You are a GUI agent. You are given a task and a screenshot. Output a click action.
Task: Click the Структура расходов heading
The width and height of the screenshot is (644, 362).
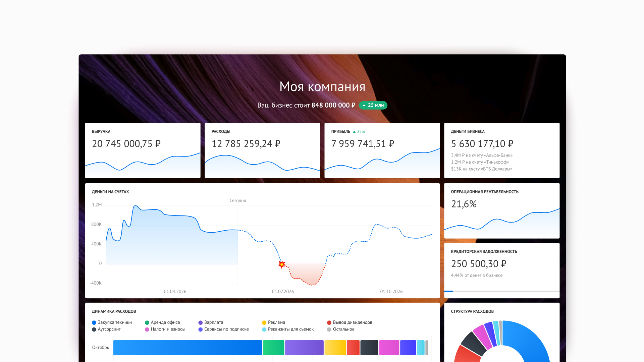pos(472,311)
